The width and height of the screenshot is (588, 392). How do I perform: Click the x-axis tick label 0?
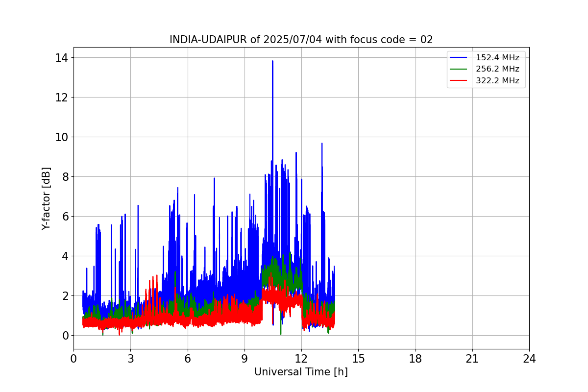(x=73, y=358)
